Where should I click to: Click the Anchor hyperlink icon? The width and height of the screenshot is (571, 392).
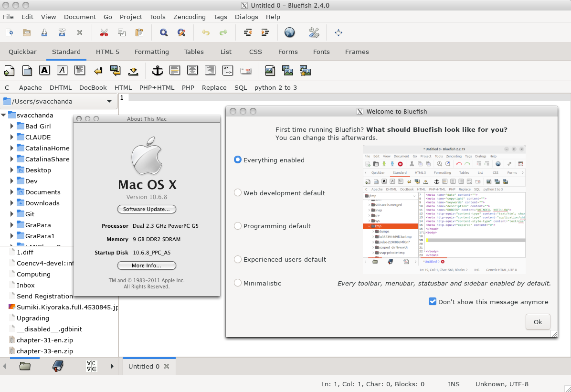tap(158, 71)
